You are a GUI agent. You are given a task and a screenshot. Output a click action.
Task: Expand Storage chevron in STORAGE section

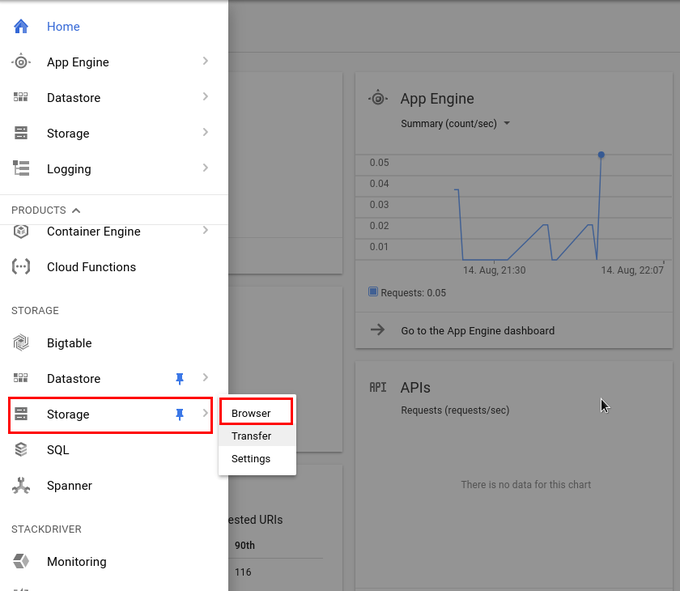(205, 413)
